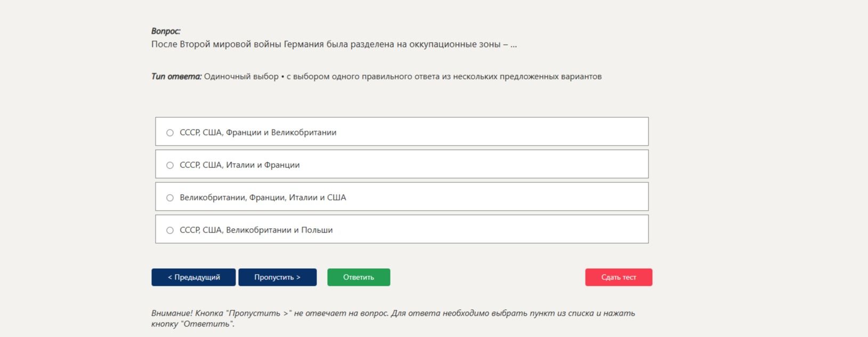Click the "Одиночный выбор" answer type text

[241, 76]
